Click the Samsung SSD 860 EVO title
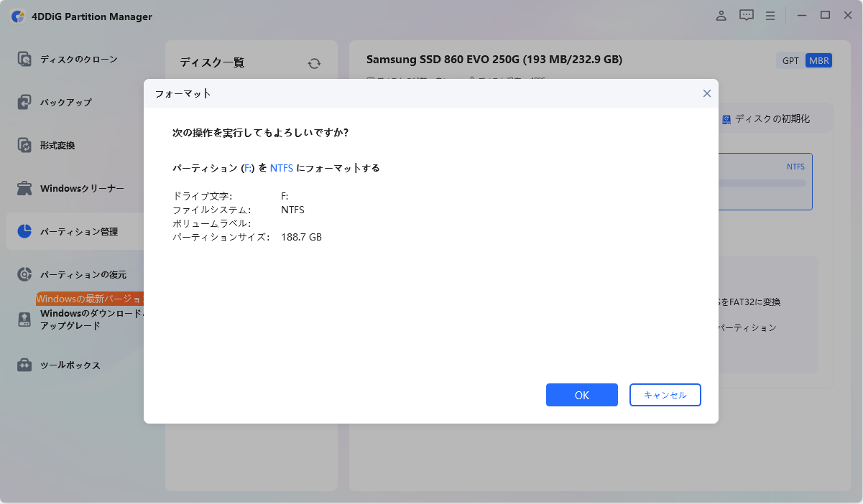Screen dimensions: 863x504 (x=494, y=59)
